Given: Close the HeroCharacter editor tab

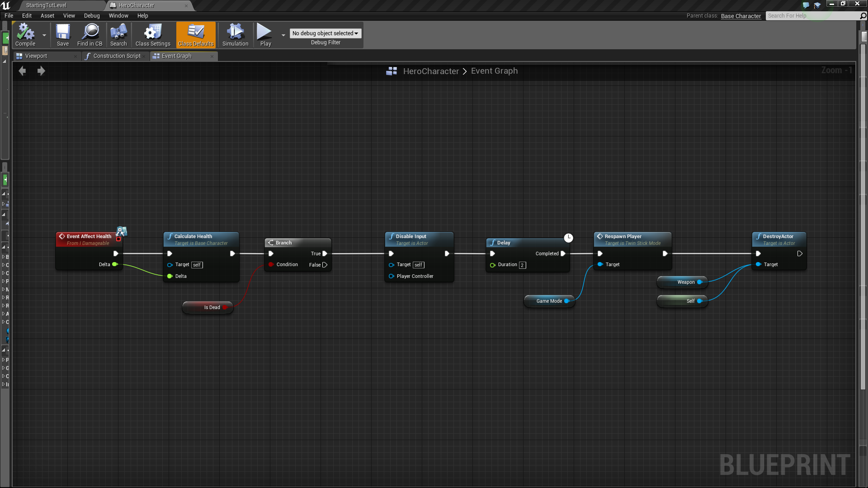Looking at the screenshot, I should coord(186,5).
